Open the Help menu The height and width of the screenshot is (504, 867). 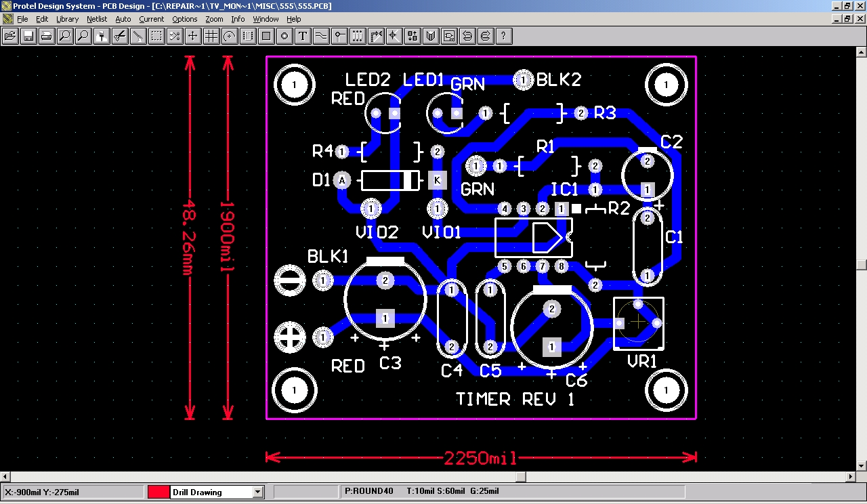[x=294, y=19]
